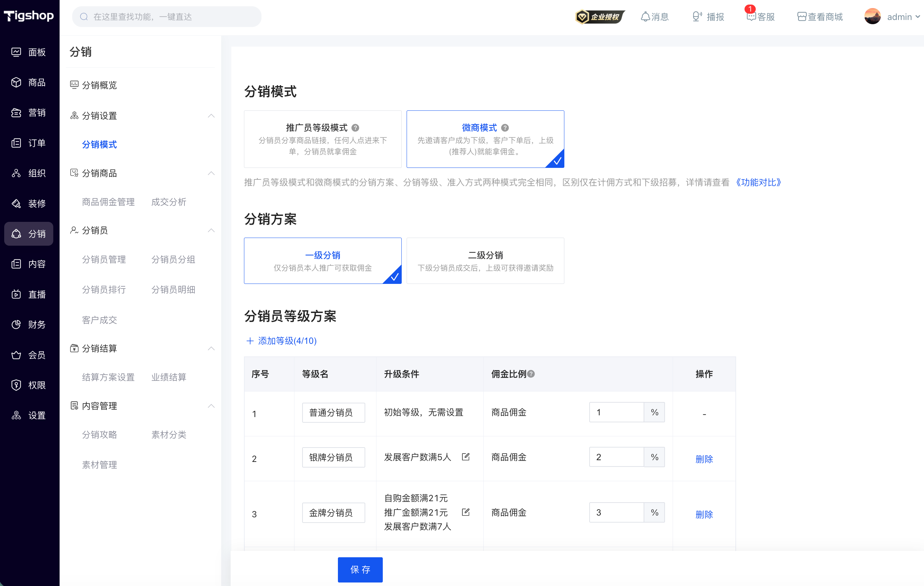This screenshot has width=924, height=586.
Task: Click the 普通分销员 level name field
Action: click(x=333, y=413)
